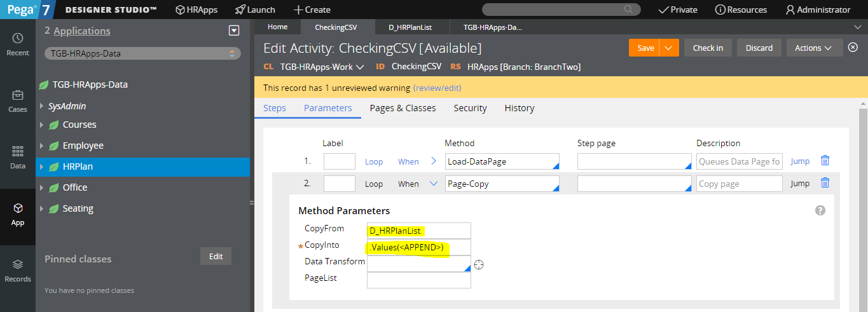Open the TGB-HRApps-Data class selector

pos(142,53)
